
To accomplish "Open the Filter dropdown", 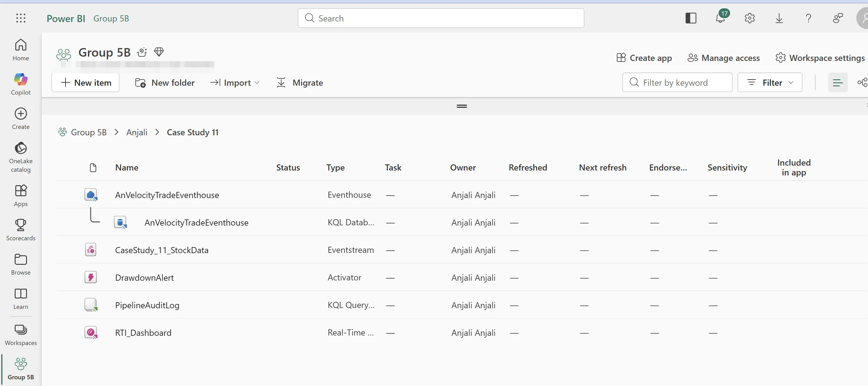I will point(770,83).
